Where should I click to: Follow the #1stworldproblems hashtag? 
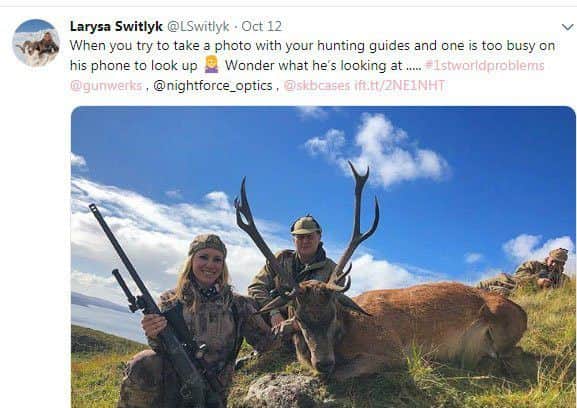click(x=484, y=65)
